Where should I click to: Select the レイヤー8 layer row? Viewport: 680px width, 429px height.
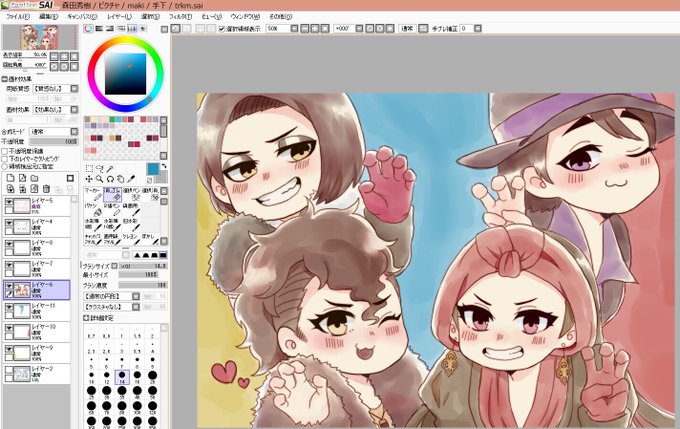(36, 248)
